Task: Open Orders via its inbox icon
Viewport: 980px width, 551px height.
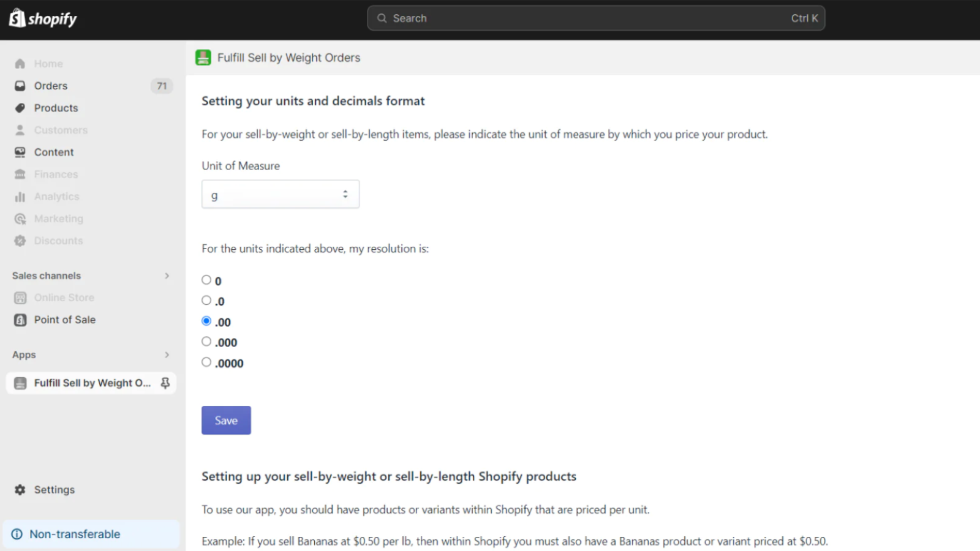Action: 20,86
